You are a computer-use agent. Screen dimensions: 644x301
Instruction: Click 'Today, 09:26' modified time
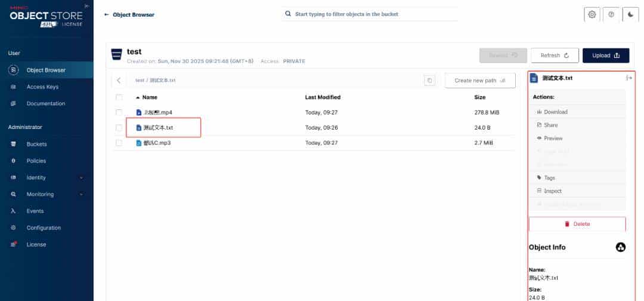(x=321, y=128)
